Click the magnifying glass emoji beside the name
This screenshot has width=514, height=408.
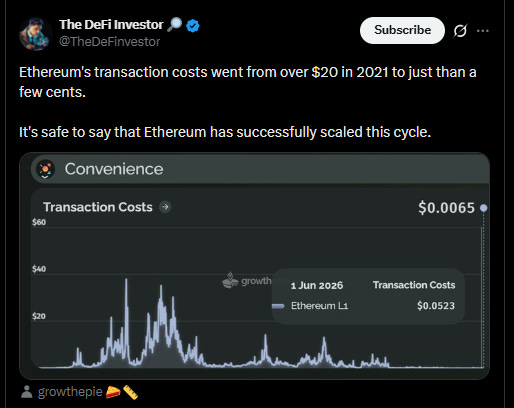pyautogui.click(x=174, y=25)
